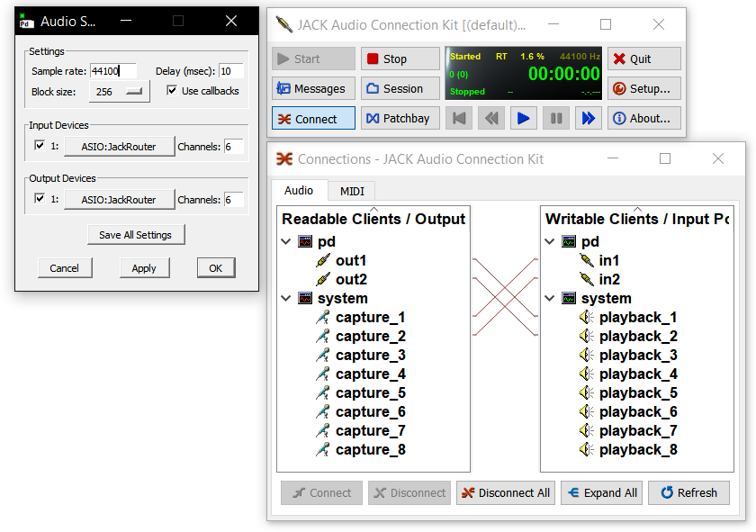Click the fast-forward transport button in JACK
The width and height of the screenshot is (756, 532).
coord(589,118)
